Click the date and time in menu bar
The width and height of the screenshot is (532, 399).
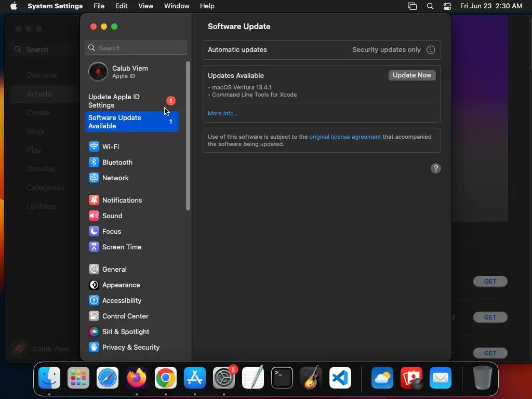pyautogui.click(x=491, y=6)
